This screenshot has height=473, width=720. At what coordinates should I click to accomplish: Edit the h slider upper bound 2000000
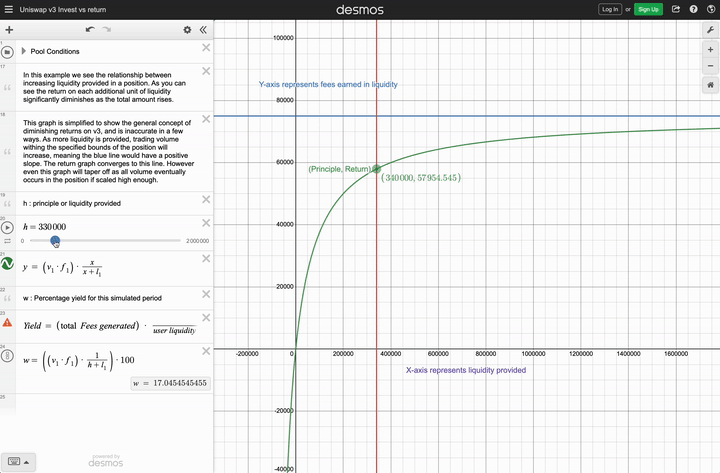click(x=197, y=241)
